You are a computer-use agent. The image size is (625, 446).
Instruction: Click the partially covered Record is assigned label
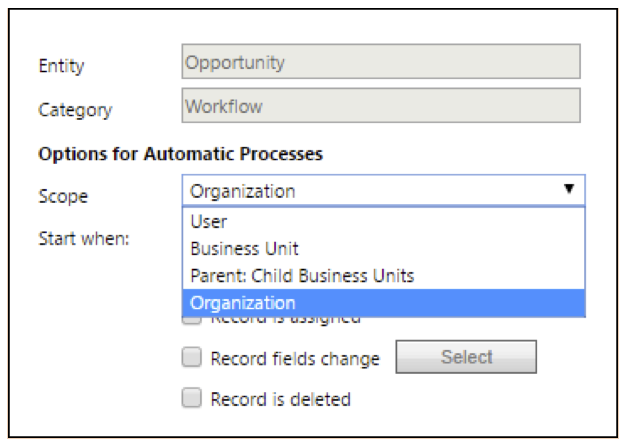[285, 320]
